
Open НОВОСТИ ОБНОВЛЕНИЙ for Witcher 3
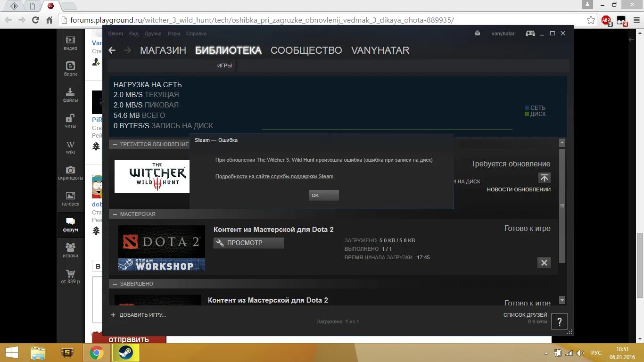pos(519,189)
